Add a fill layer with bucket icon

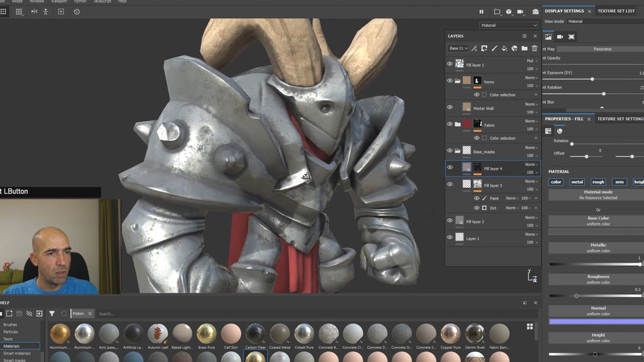click(505, 48)
